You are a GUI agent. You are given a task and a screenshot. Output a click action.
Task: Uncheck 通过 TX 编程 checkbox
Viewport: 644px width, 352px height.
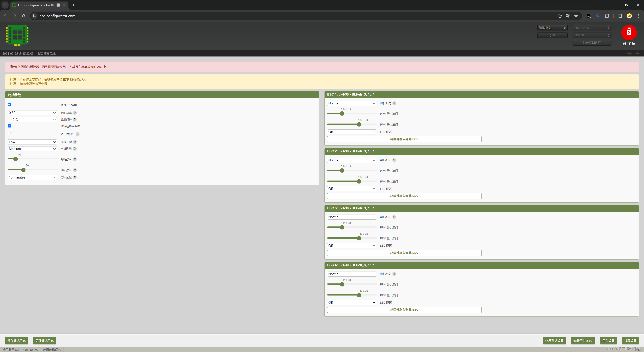[10, 104]
